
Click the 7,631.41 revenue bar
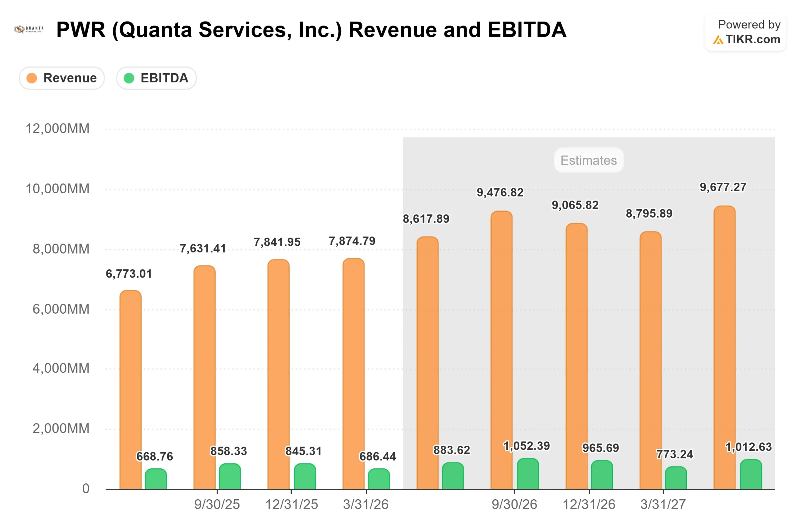click(x=204, y=377)
